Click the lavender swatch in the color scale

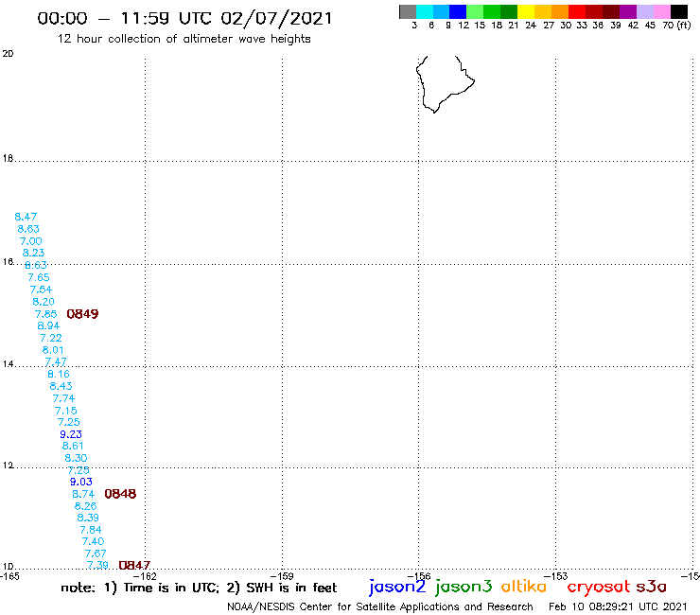point(645,11)
